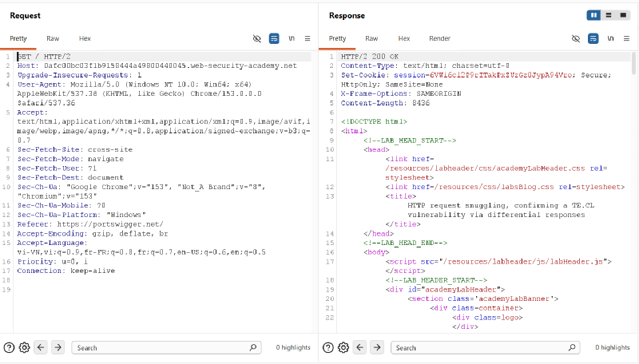The image size is (639, 364).
Task: Show newline characters in Response panel
Action: pos(610,38)
